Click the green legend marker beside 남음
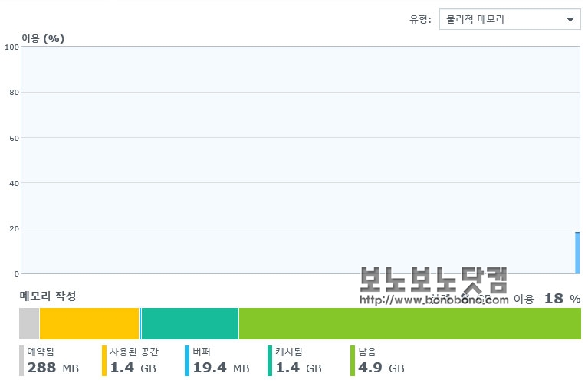This screenshot has height=383, width=588. point(353,361)
